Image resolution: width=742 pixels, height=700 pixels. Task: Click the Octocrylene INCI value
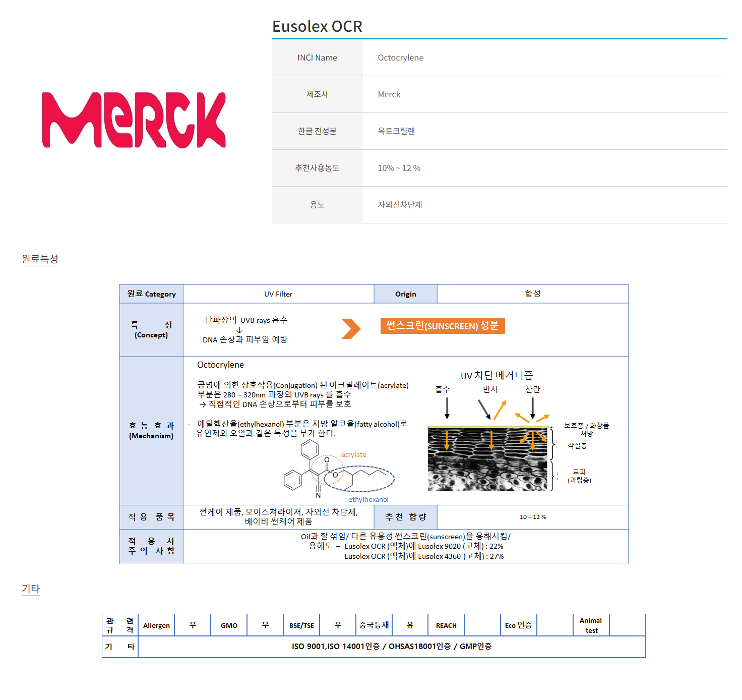click(400, 57)
